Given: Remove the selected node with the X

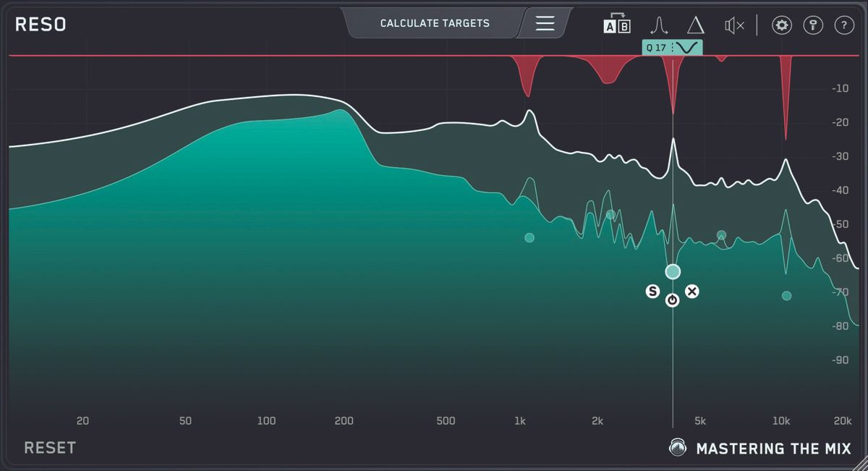Looking at the screenshot, I should tap(692, 292).
